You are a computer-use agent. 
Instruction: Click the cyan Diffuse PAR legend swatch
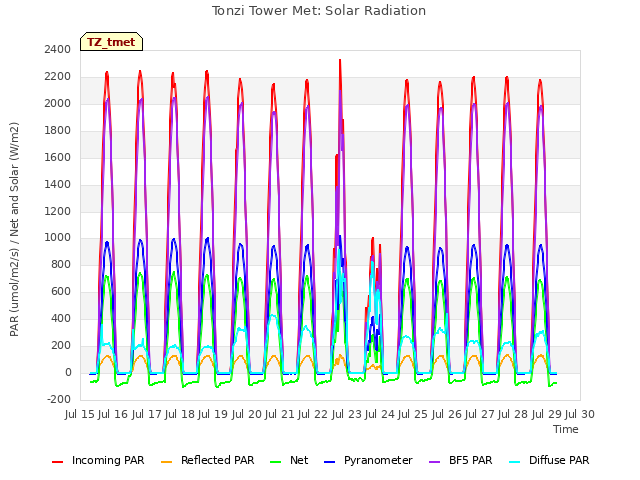pyautogui.click(x=515, y=461)
